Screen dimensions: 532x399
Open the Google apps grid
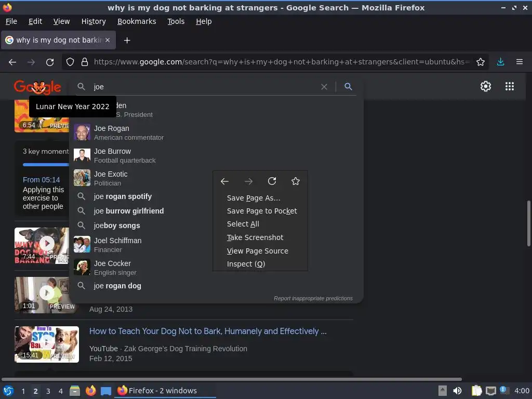pos(510,86)
